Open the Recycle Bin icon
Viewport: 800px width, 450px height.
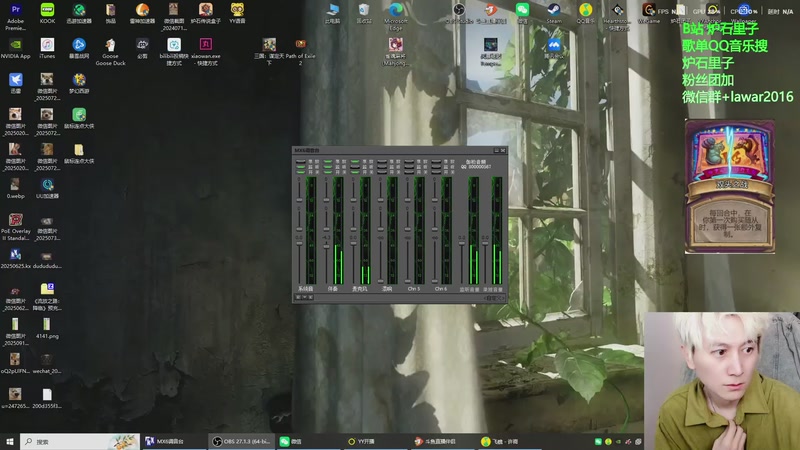[x=364, y=13]
